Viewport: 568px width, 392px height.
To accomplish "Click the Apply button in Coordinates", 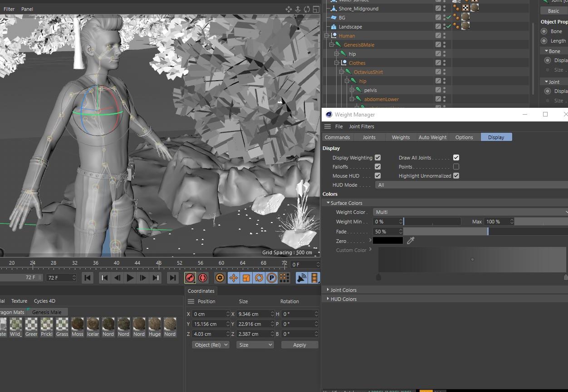I will tap(299, 345).
